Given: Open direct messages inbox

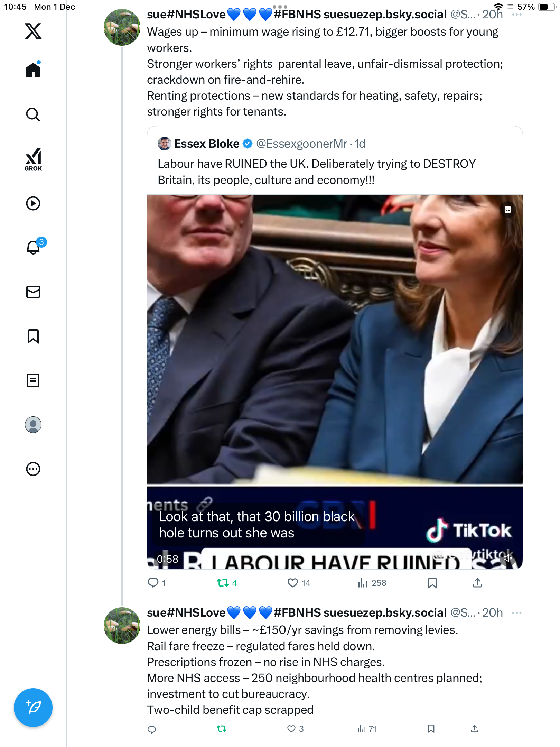Looking at the screenshot, I should coord(33,292).
